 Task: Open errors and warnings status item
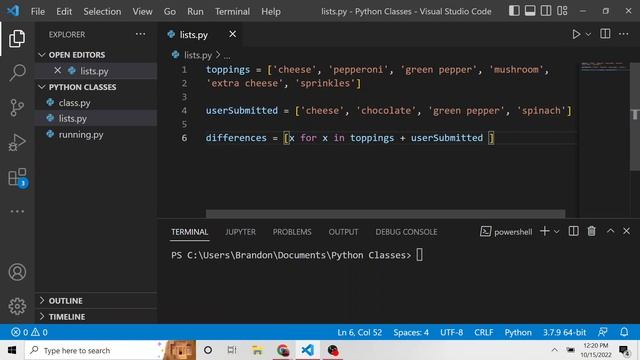coord(29,332)
